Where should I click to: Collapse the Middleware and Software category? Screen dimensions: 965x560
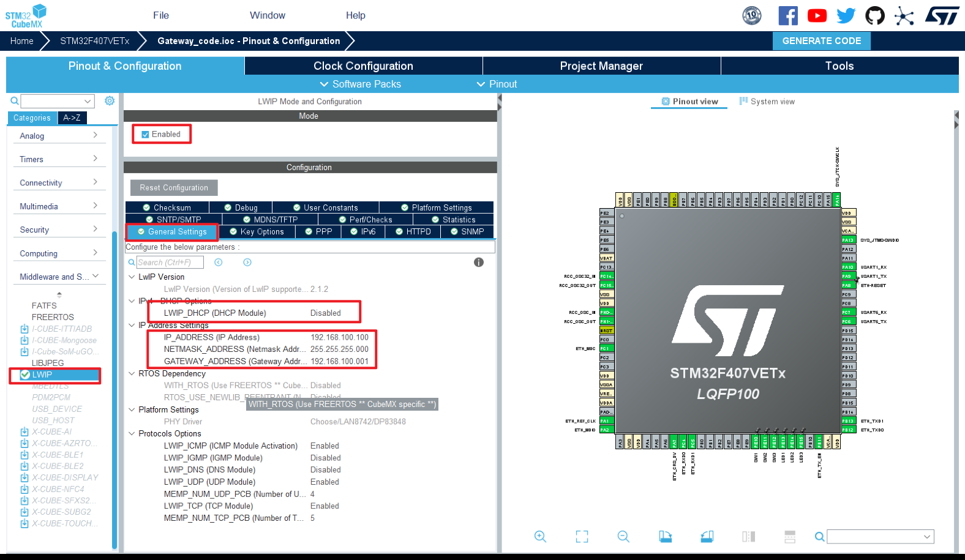(59, 277)
